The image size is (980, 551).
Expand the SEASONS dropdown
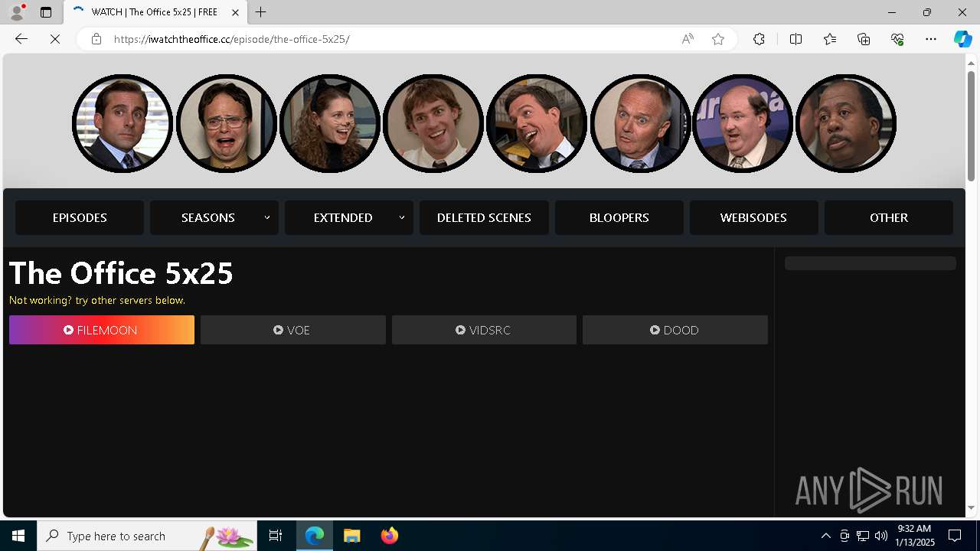(214, 217)
